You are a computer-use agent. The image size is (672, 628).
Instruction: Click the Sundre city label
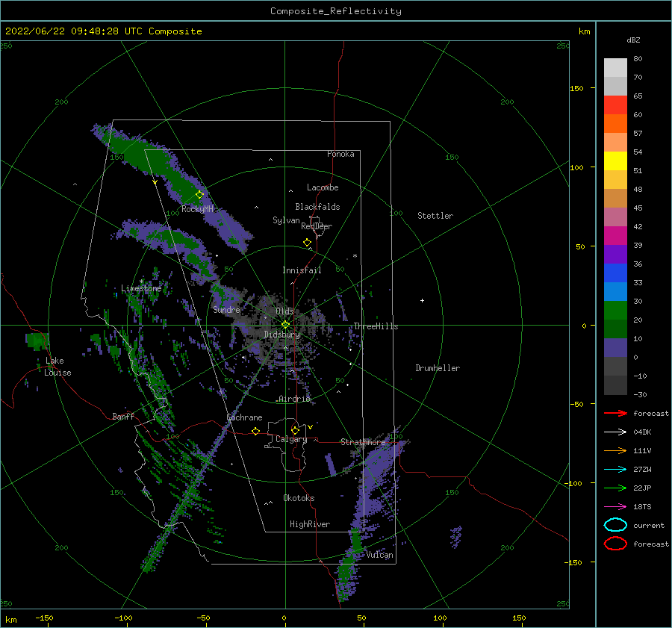[226, 309]
